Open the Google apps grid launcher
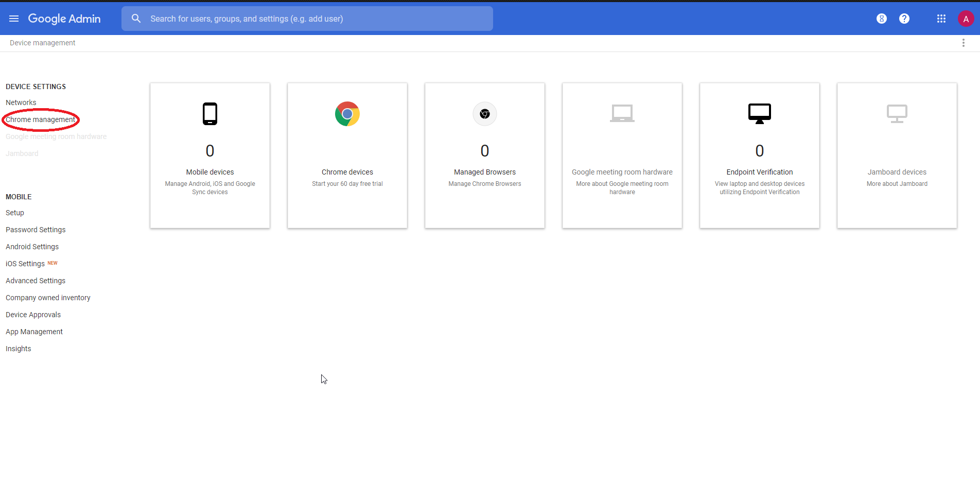 [x=941, y=19]
